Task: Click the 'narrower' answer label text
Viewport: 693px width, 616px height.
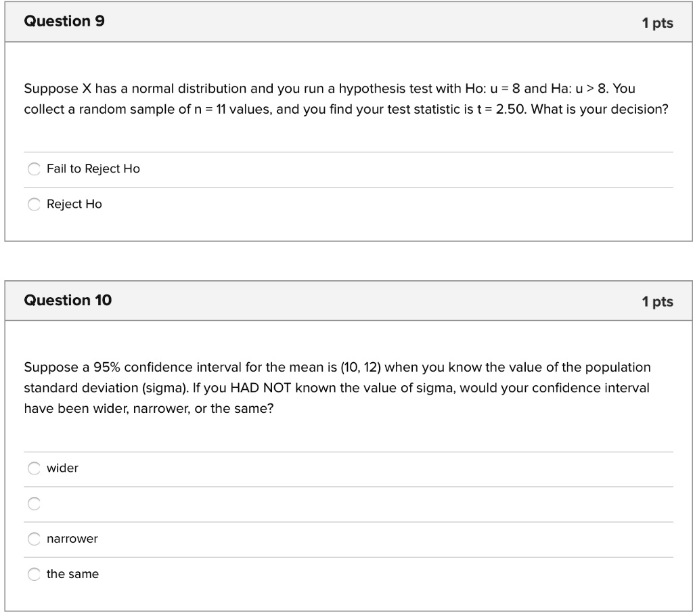Action: point(72,540)
